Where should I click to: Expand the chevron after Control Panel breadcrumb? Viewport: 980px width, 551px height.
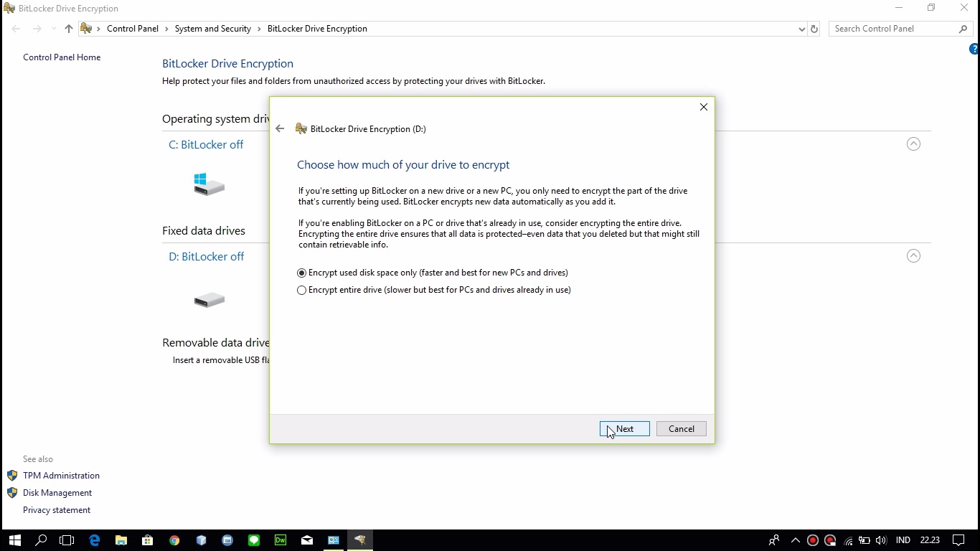166,29
